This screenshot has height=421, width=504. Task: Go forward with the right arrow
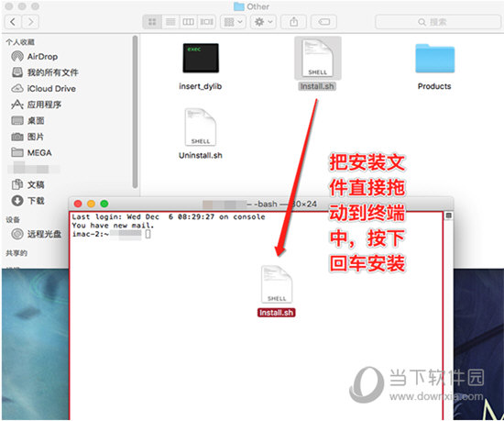click(30, 22)
